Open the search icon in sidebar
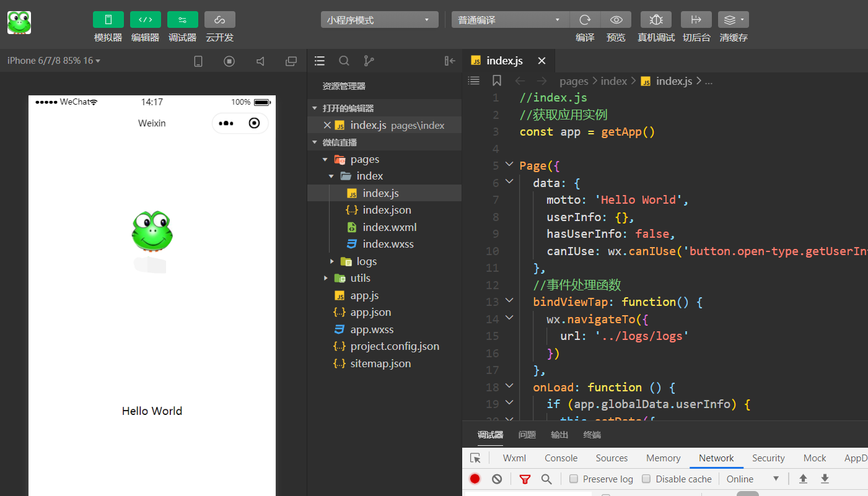This screenshot has width=868, height=496. [344, 61]
